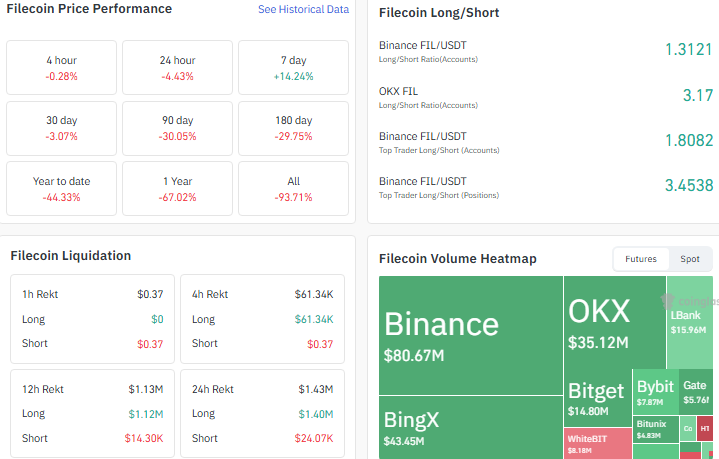Click the Filecoin Liquidation heading
The width and height of the screenshot is (719, 459).
71,255
